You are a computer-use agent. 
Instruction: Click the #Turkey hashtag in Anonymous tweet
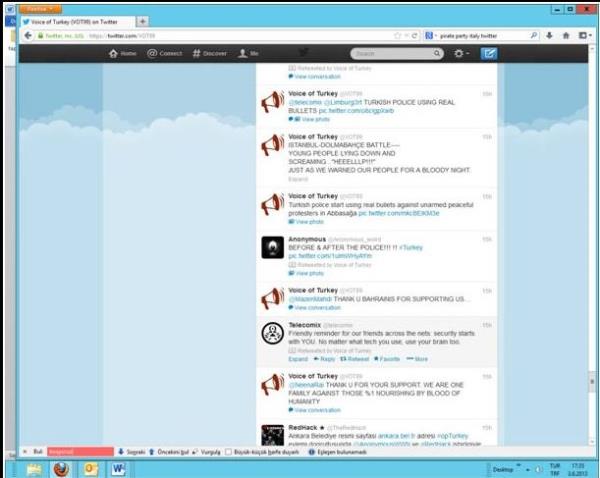click(x=411, y=248)
